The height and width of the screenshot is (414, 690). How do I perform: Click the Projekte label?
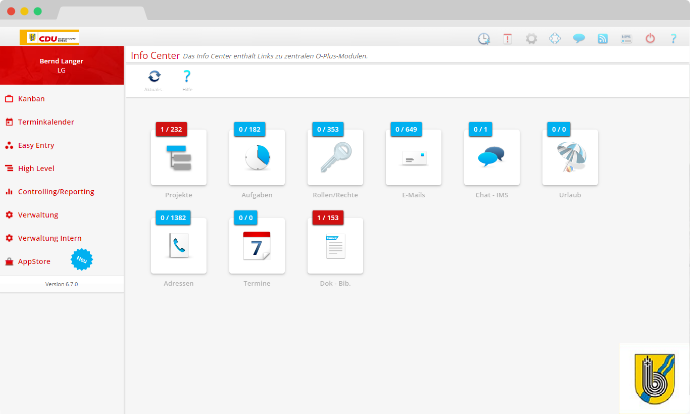click(179, 195)
